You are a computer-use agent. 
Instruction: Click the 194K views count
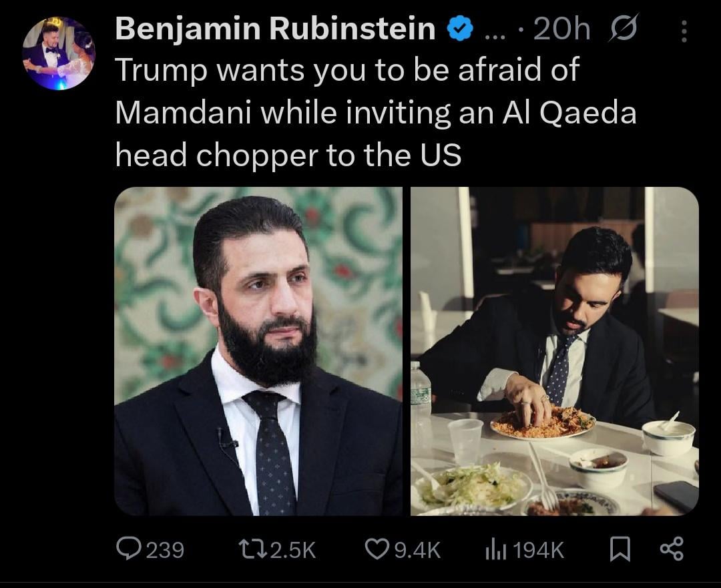coord(539,550)
